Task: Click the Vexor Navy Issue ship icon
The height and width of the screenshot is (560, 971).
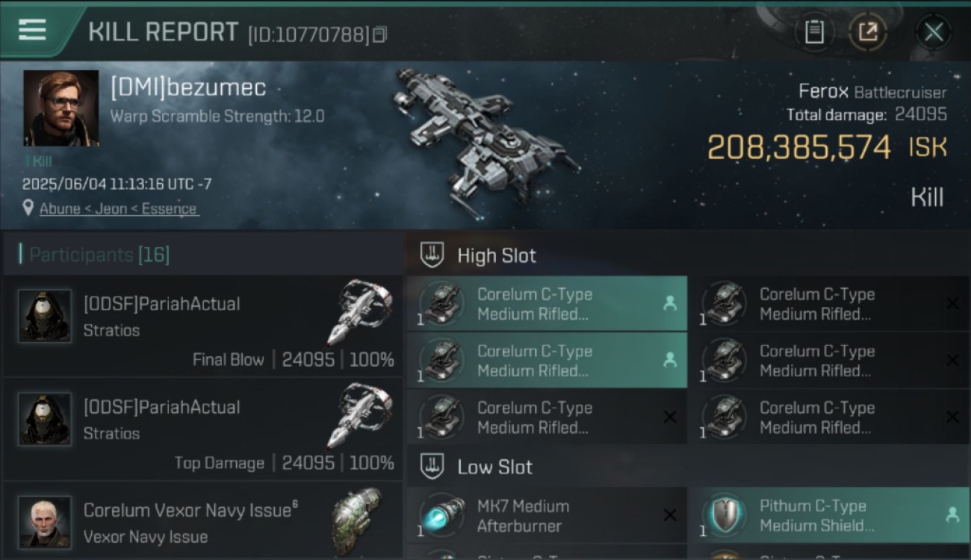Action: pyautogui.click(x=356, y=520)
